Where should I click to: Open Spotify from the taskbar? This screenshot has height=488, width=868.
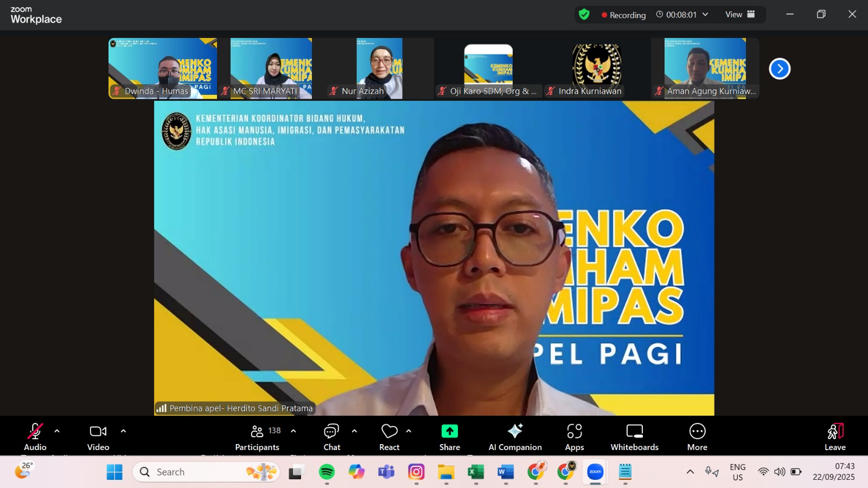(327, 472)
